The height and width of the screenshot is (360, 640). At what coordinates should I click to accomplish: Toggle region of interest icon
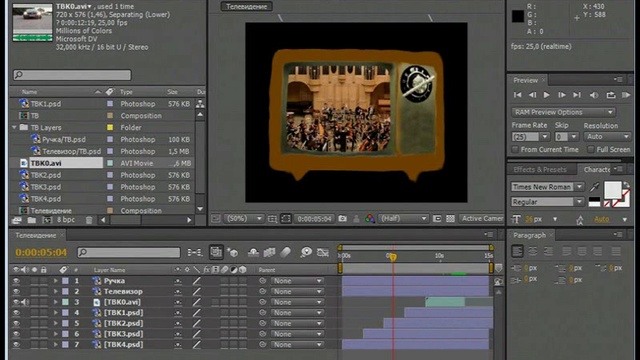(x=437, y=219)
